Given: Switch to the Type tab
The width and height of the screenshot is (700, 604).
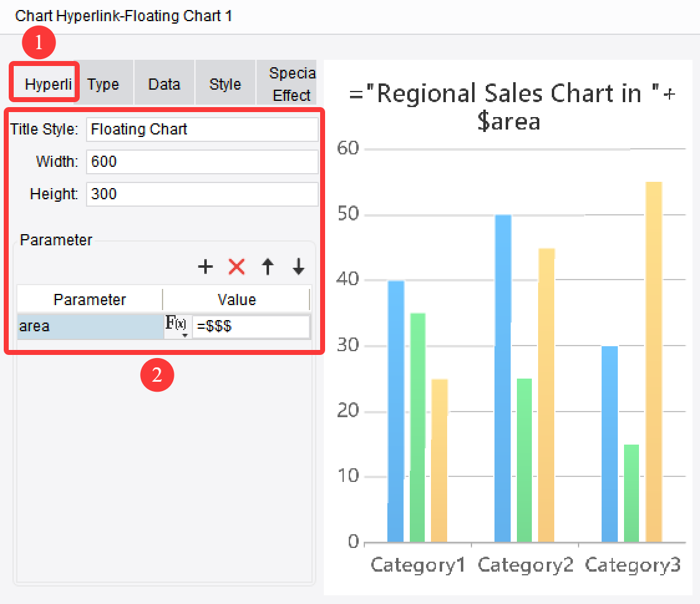Looking at the screenshot, I should (104, 83).
